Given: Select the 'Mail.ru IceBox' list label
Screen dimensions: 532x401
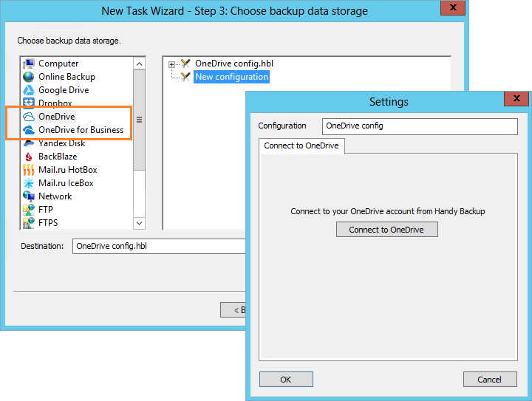Looking at the screenshot, I should (x=66, y=183).
